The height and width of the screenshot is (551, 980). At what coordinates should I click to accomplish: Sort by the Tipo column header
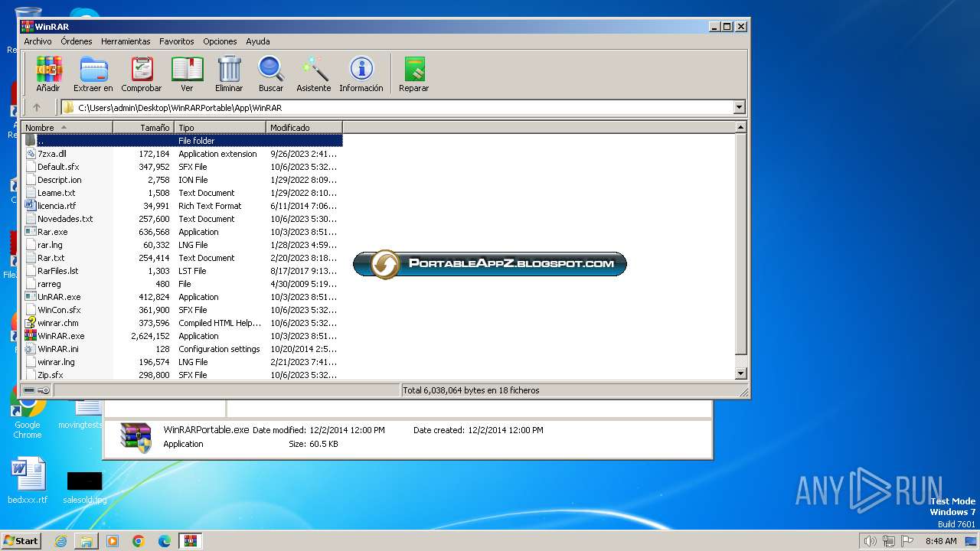coord(220,128)
